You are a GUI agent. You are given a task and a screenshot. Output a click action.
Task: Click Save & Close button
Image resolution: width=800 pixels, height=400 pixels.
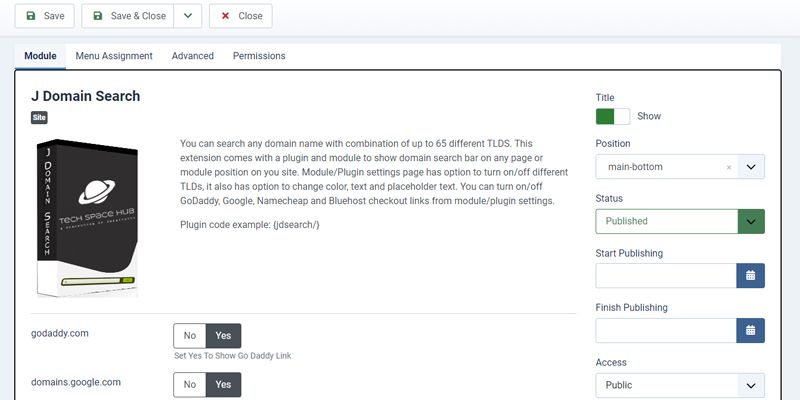[x=128, y=16]
